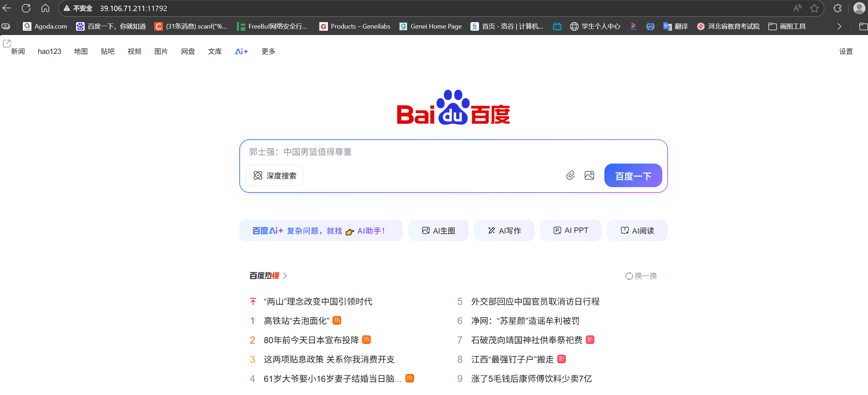This screenshot has width=868, height=395.
Task: Click the Baidu logo
Action: 453,107
